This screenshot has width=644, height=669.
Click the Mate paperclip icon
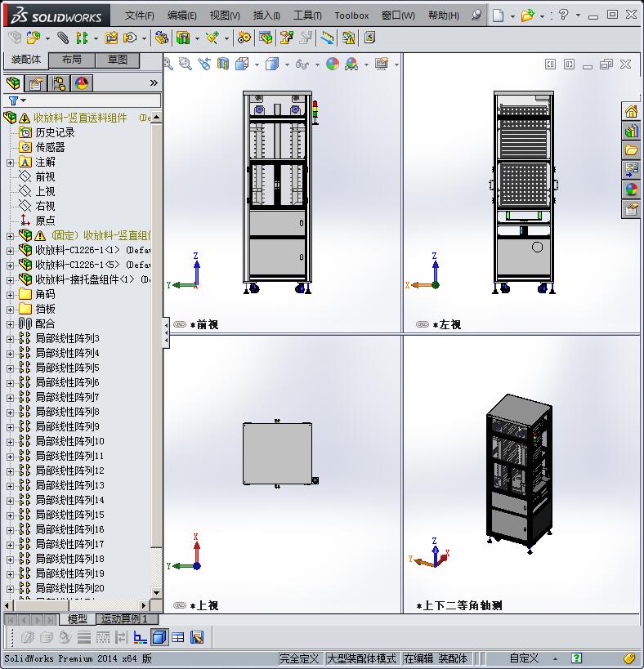(x=63, y=38)
